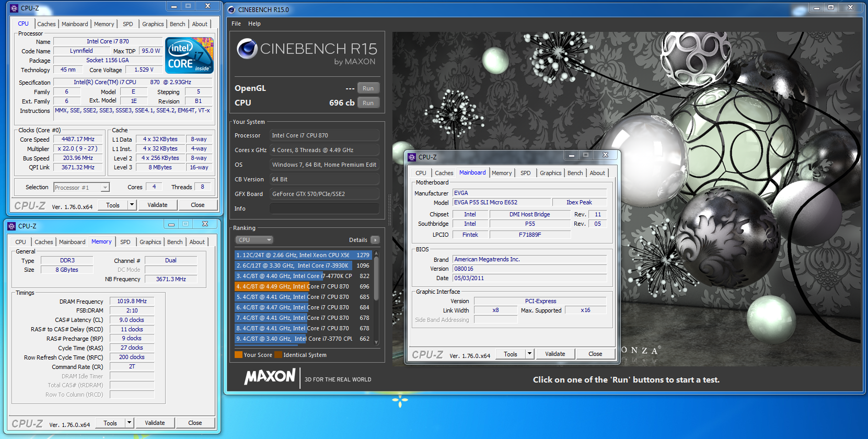Viewport: 868px width, 439px height.
Task: Minimize the CPU-Z Mainboard window
Action: [571, 155]
